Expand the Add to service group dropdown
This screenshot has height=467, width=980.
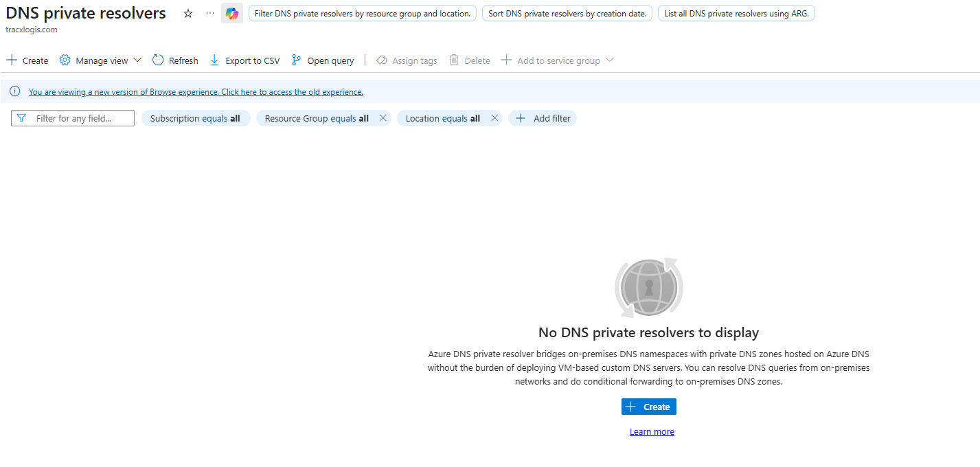[x=557, y=60]
